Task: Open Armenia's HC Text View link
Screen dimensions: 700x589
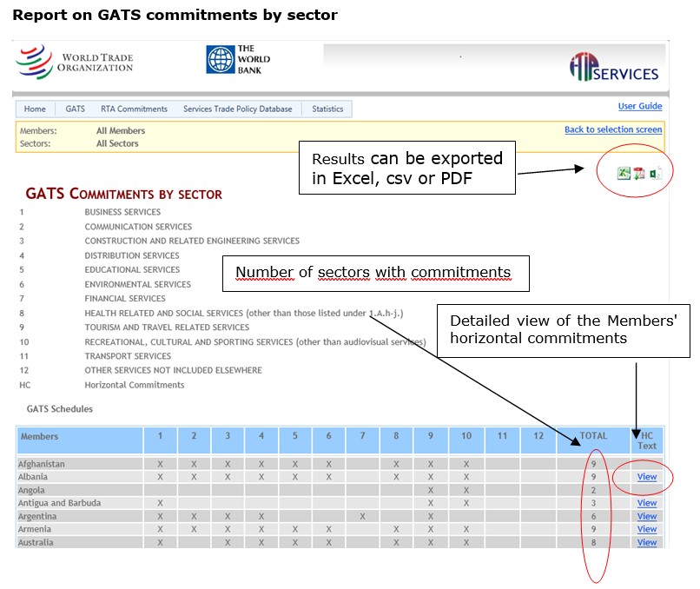Action: click(x=647, y=530)
